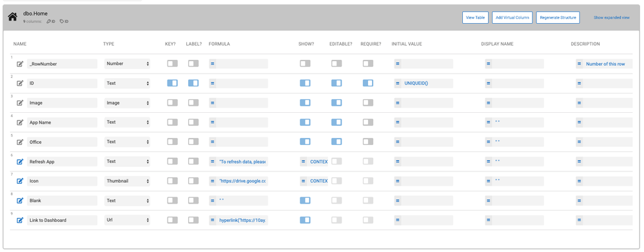The width and height of the screenshot is (644, 252).
Task: Open edit pencil for Blank column
Action: pos(20,200)
